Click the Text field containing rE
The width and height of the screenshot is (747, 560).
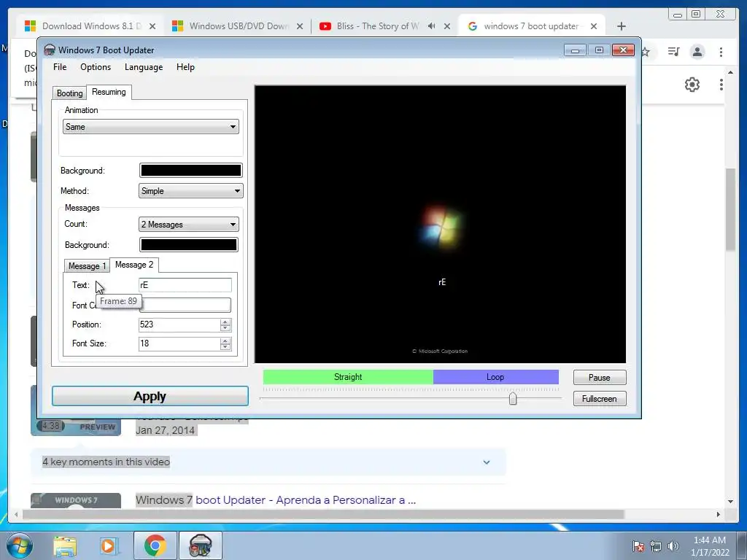[x=185, y=285]
